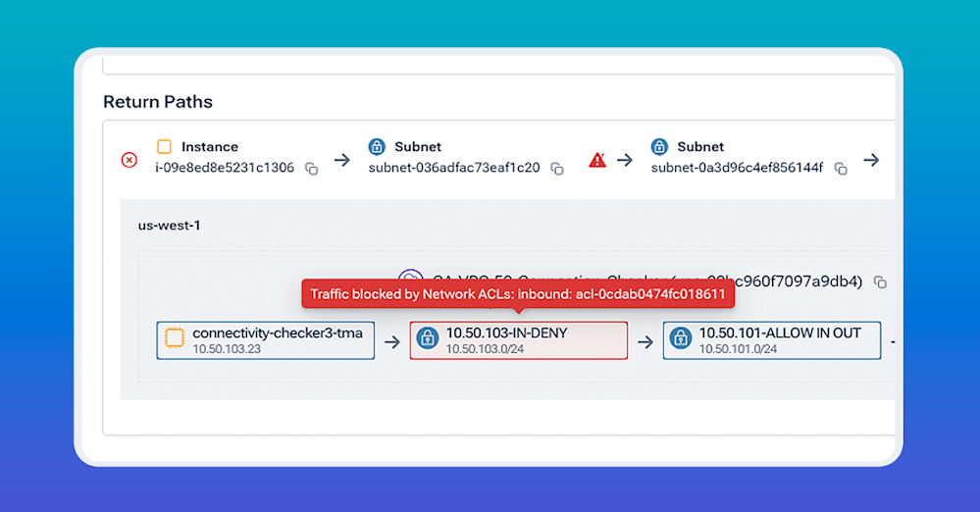The image size is (980, 512).
Task: Click IP address 10.50.103.23
Action: click(x=227, y=349)
